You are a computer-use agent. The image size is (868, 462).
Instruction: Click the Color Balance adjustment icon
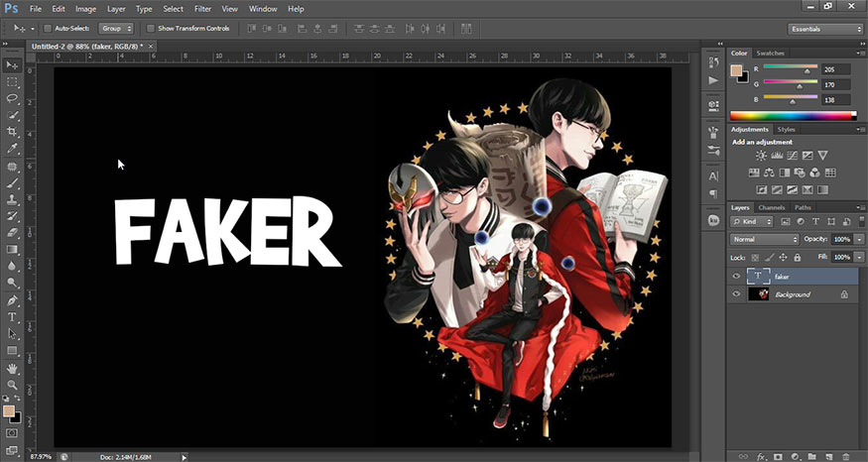(769, 173)
